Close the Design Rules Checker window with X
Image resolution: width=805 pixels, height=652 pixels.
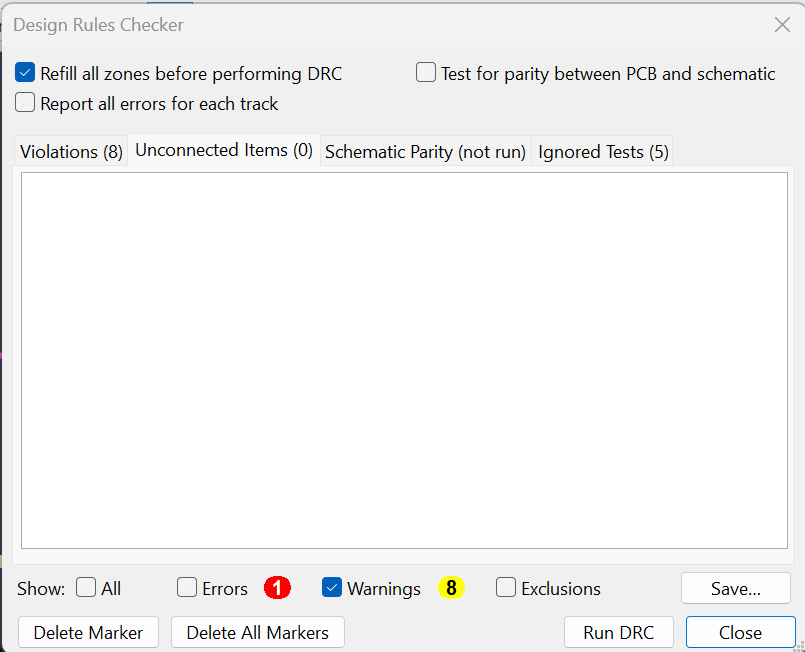tap(782, 25)
